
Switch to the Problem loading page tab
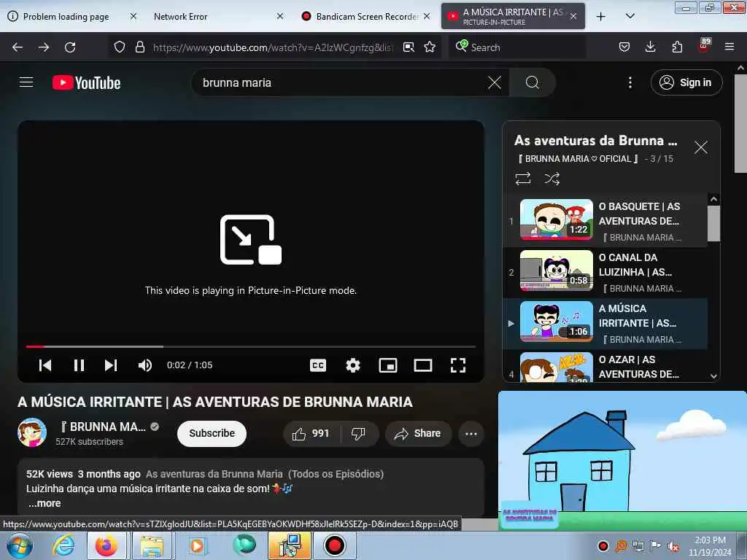coord(66,16)
